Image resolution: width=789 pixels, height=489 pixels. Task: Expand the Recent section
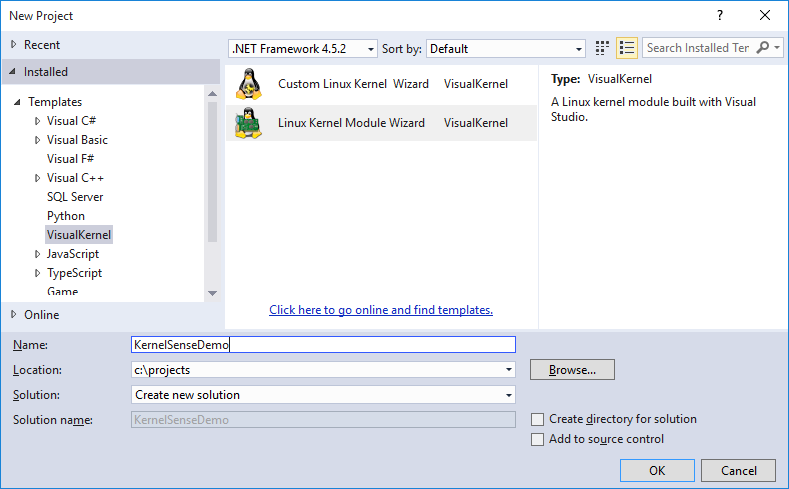point(14,44)
